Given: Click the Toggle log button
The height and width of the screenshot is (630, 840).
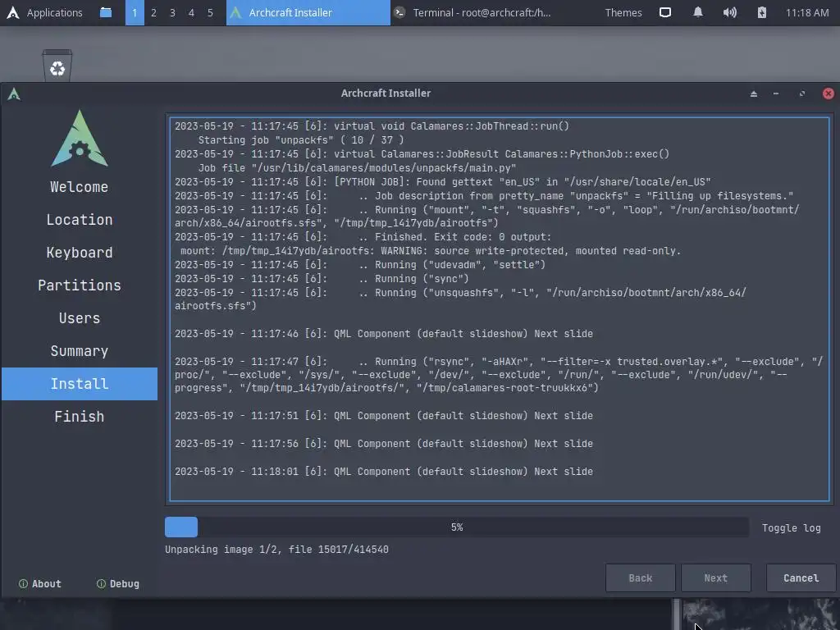Looking at the screenshot, I should click(x=792, y=528).
